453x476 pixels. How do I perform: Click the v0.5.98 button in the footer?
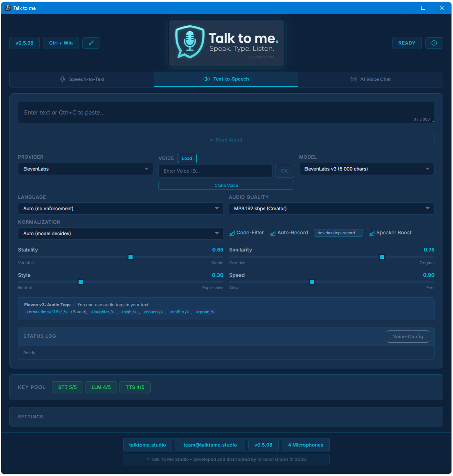pyautogui.click(x=264, y=445)
